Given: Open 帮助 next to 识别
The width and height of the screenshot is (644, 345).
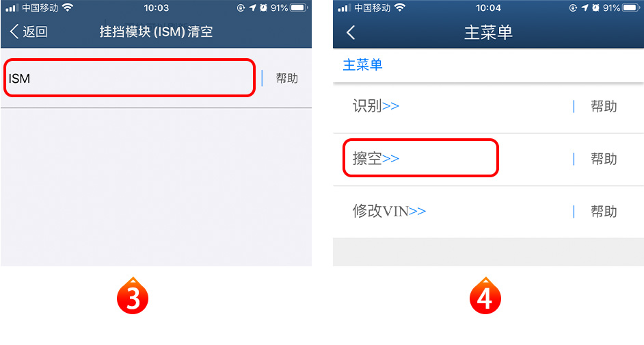Looking at the screenshot, I should [x=604, y=107].
